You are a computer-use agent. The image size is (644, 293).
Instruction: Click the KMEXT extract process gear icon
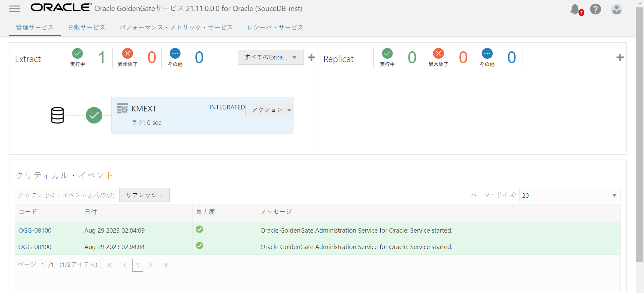[122, 108]
